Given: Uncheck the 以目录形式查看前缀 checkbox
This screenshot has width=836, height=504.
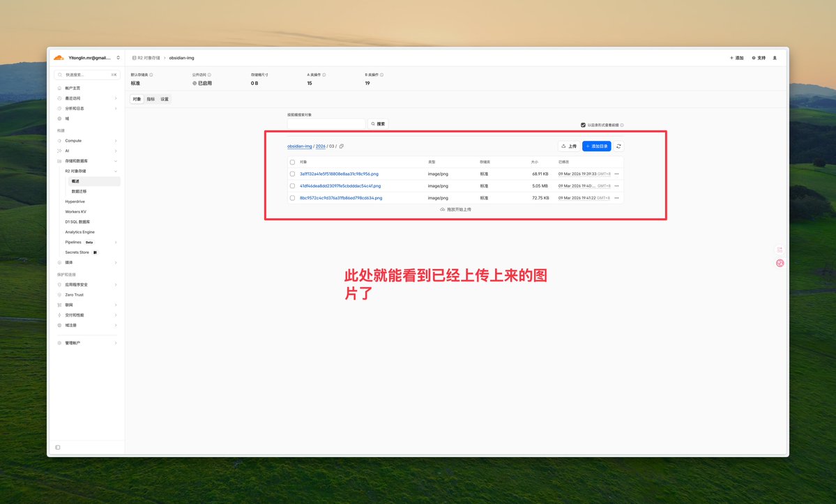Looking at the screenshot, I should 583,125.
